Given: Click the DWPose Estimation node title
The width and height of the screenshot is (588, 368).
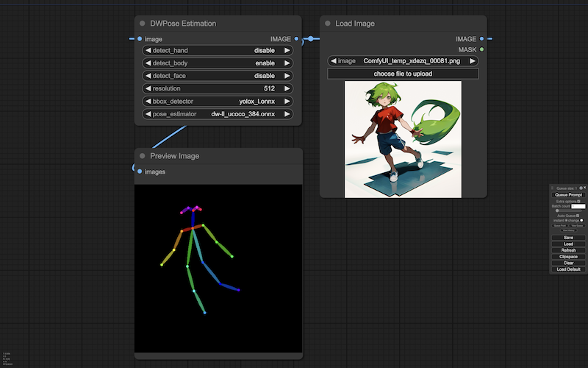Looking at the screenshot, I should click(183, 24).
